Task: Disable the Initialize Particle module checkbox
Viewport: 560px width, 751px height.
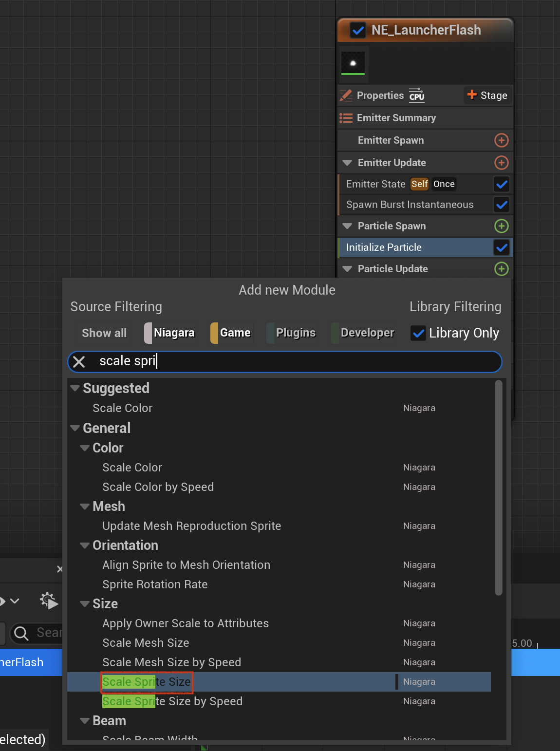Action: 502,247
